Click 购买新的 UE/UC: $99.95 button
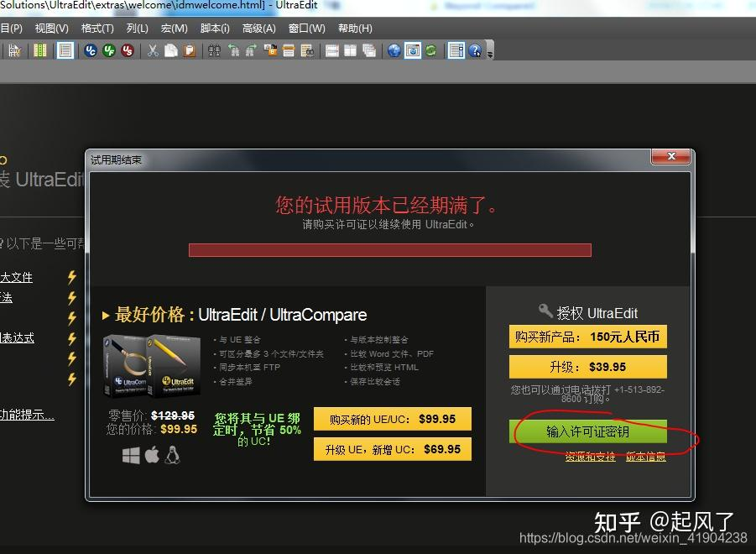 click(393, 419)
